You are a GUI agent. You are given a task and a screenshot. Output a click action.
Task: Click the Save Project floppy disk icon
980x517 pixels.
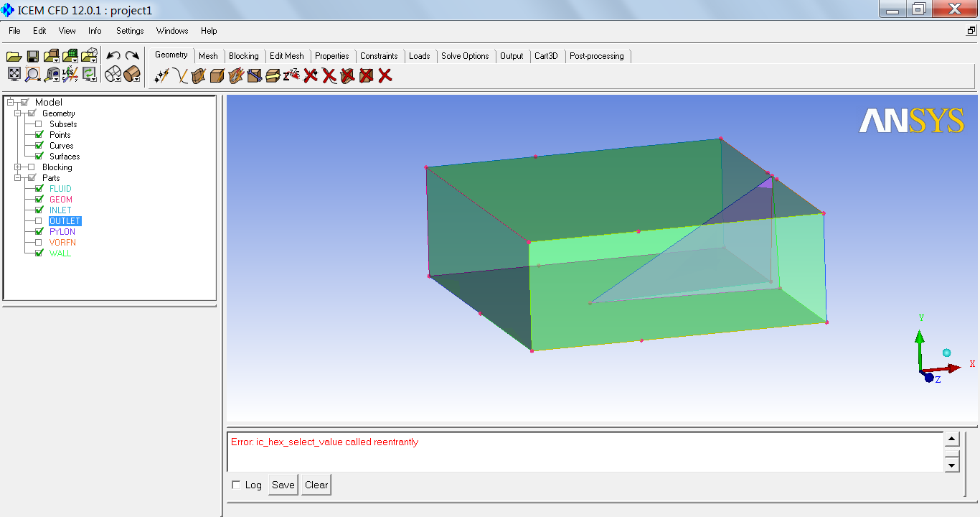33,56
